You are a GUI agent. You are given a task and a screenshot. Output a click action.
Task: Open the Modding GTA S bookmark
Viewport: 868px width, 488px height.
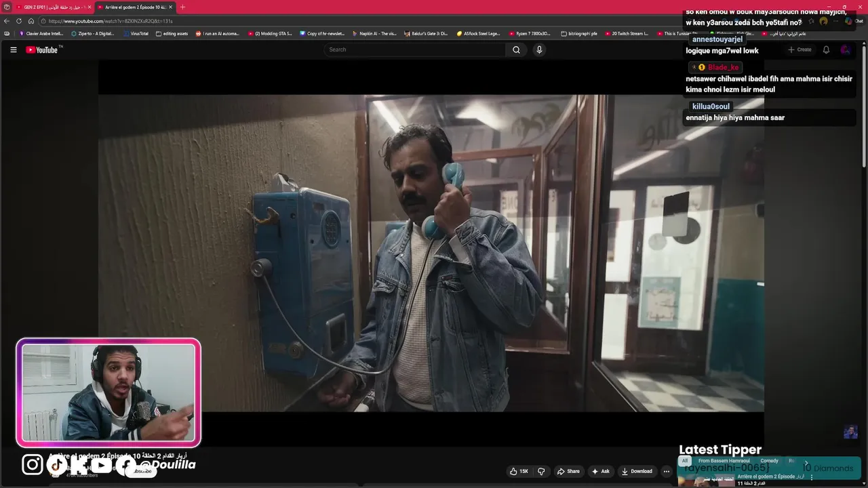[270, 33]
